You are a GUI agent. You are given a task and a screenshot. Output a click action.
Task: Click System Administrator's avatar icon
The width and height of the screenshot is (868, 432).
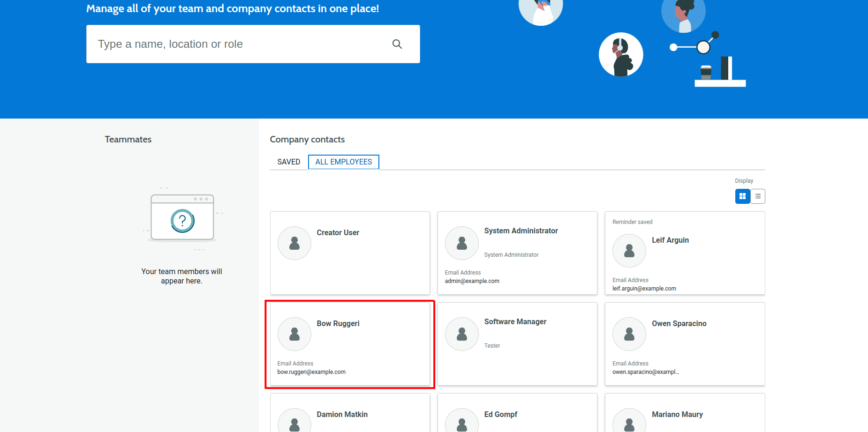pyautogui.click(x=462, y=243)
